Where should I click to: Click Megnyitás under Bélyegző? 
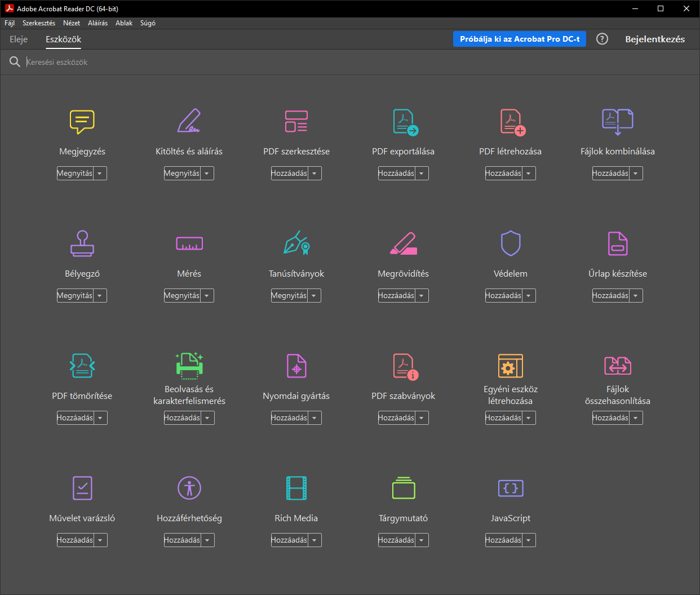(x=75, y=296)
